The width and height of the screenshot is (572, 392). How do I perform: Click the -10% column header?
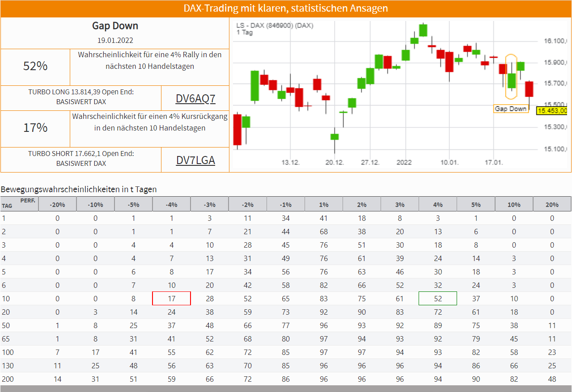[95, 204]
